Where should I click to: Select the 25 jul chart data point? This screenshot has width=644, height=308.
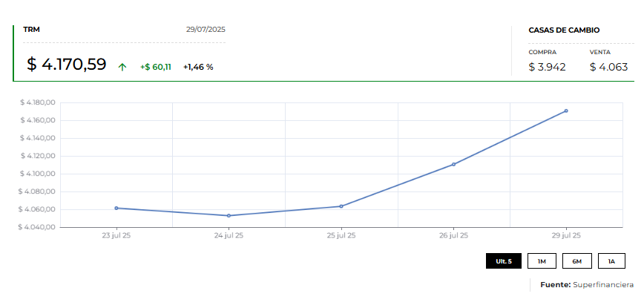click(x=341, y=206)
